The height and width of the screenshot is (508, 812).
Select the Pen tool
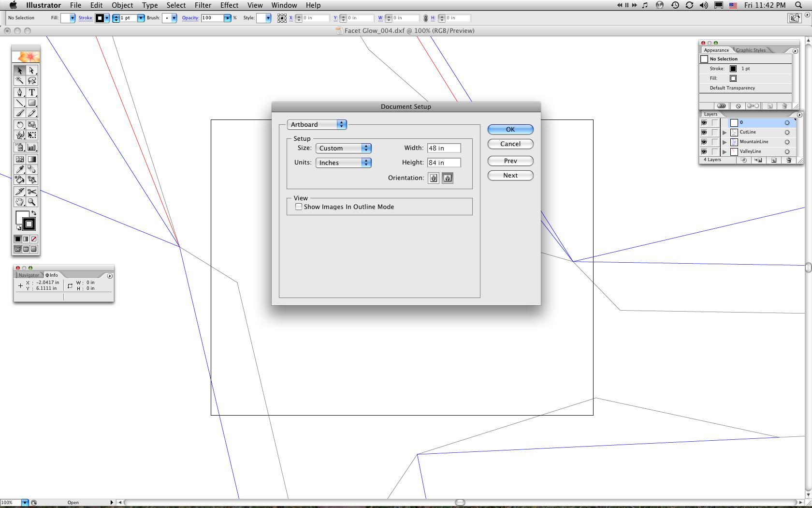click(x=20, y=92)
